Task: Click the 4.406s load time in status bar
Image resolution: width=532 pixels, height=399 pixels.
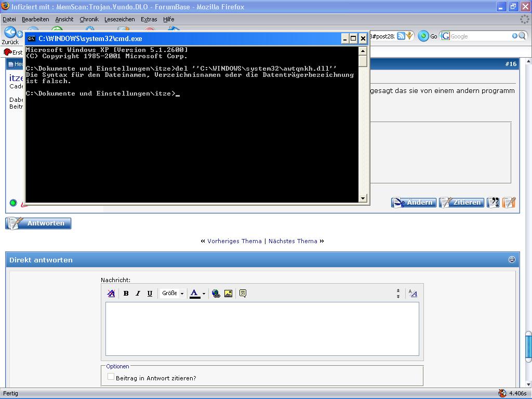Action: pos(518,393)
